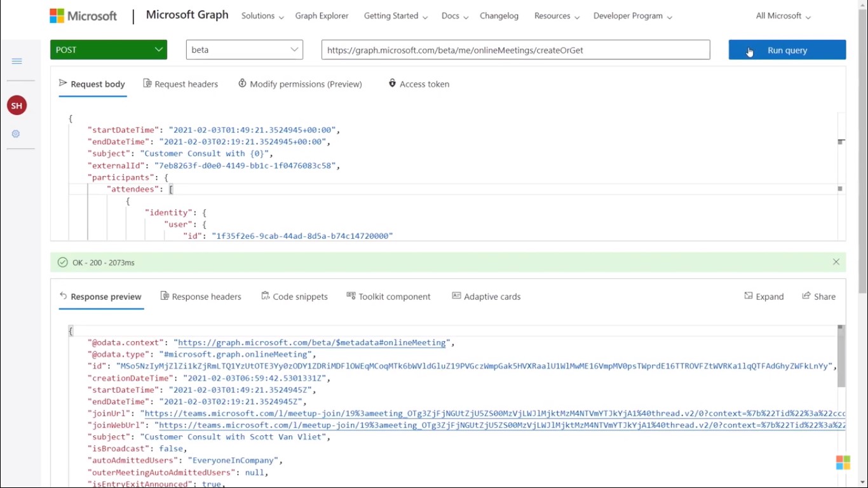Click the outerMeetingAutoAdmittedUsers null line
Viewport: 868px width, 488px height.
(x=178, y=473)
